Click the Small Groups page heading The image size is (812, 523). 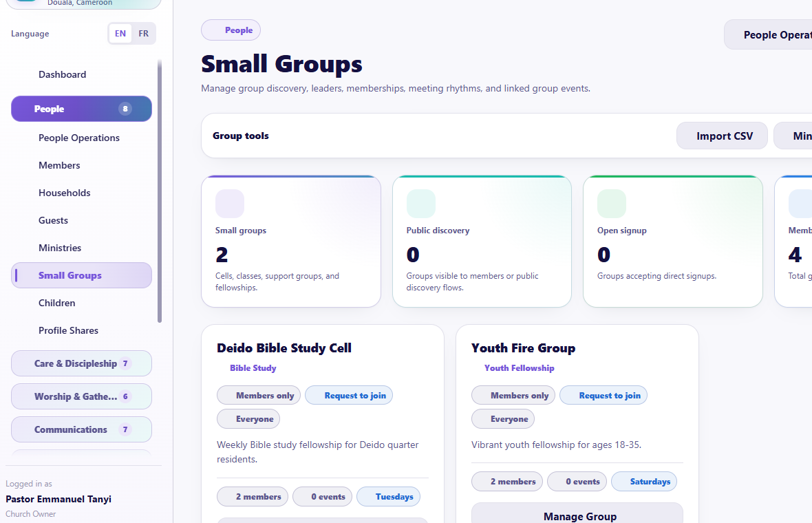point(281,64)
